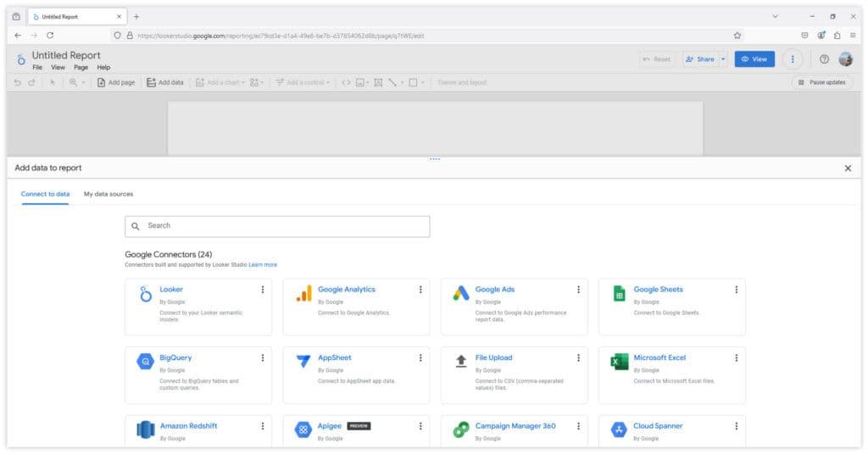Viewport: 868px width, 454px height.
Task: Select the Google Analytics connector icon
Action: click(x=304, y=294)
